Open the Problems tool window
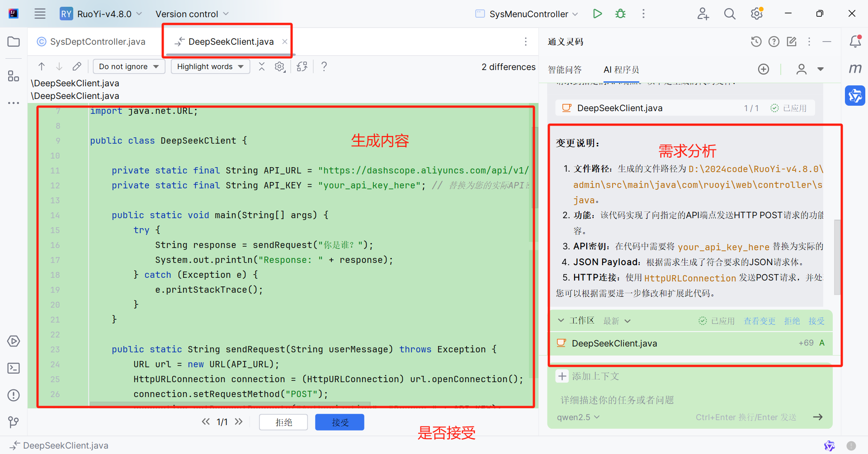The image size is (868, 454). (x=14, y=395)
